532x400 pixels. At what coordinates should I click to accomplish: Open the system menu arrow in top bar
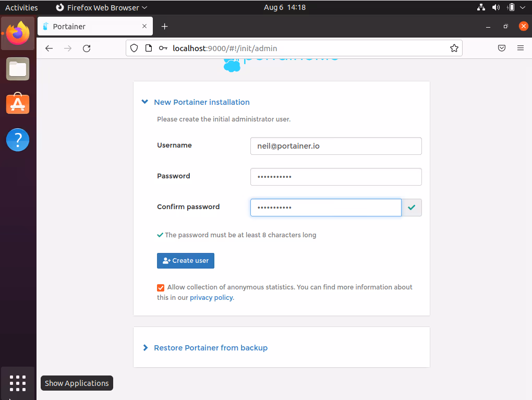pos(523,7)
